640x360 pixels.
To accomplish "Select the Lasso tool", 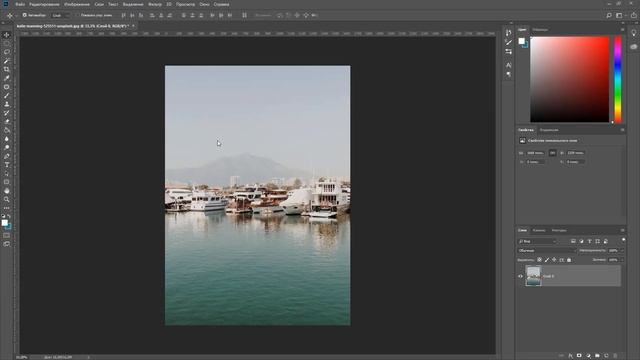I will [x=7, y=52].
